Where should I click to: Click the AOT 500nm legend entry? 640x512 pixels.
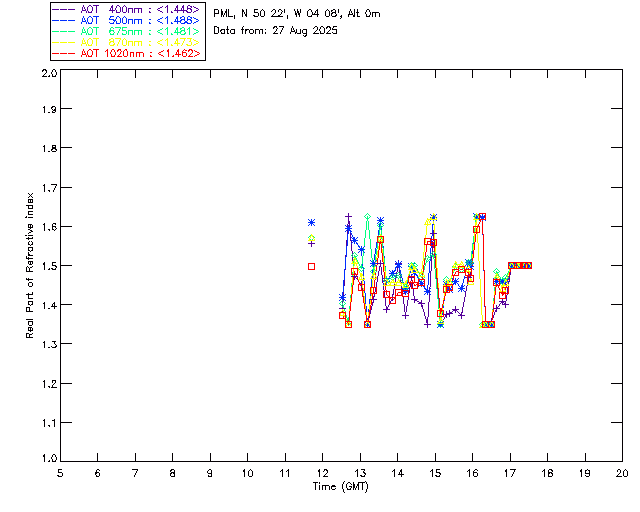point(127,20)
